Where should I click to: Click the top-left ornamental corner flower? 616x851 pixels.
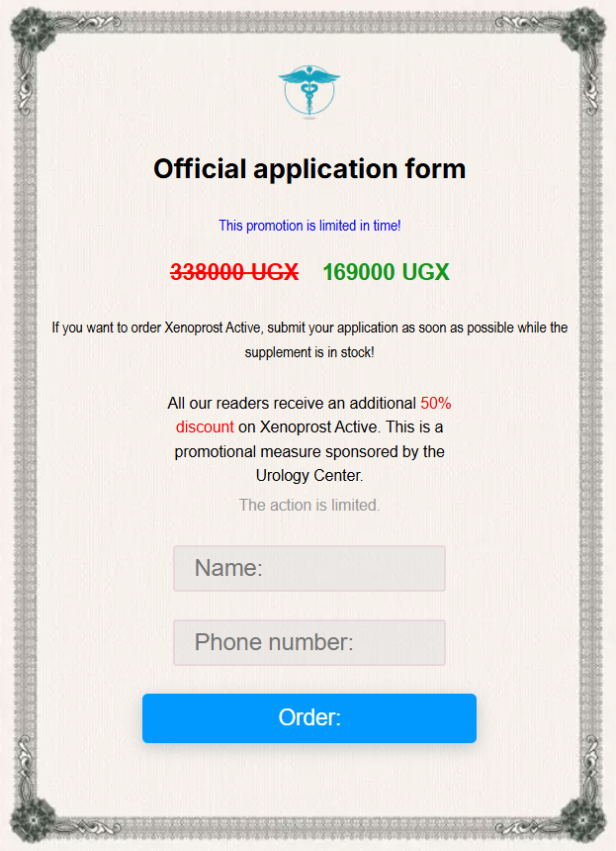(x=32, y=27)
